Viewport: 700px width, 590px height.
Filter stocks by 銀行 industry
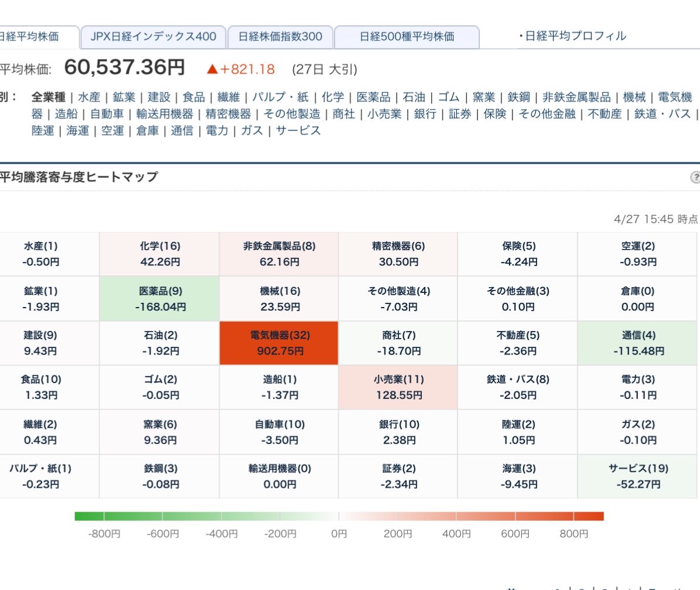pos(425,114)
